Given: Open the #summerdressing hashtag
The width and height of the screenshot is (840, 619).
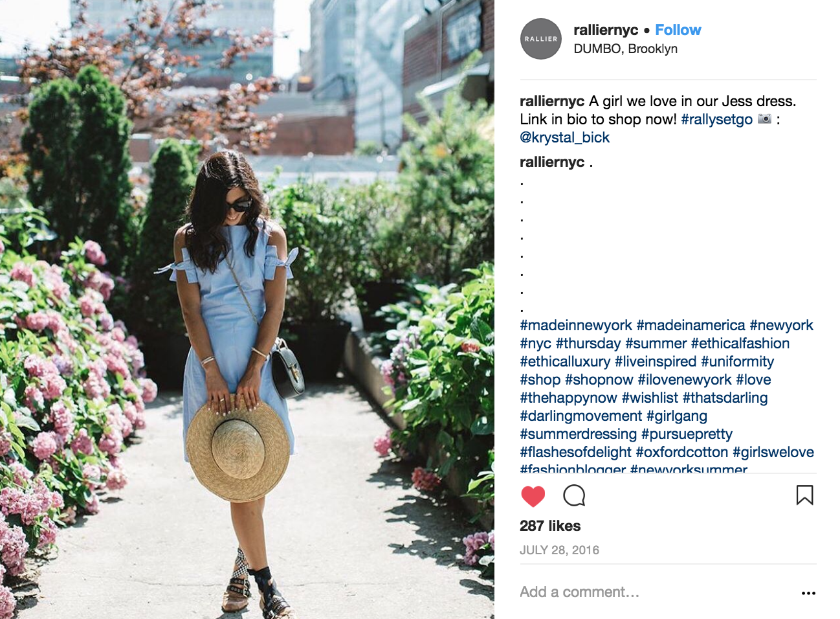Looking at the screenshot, I should pos(579,434).
